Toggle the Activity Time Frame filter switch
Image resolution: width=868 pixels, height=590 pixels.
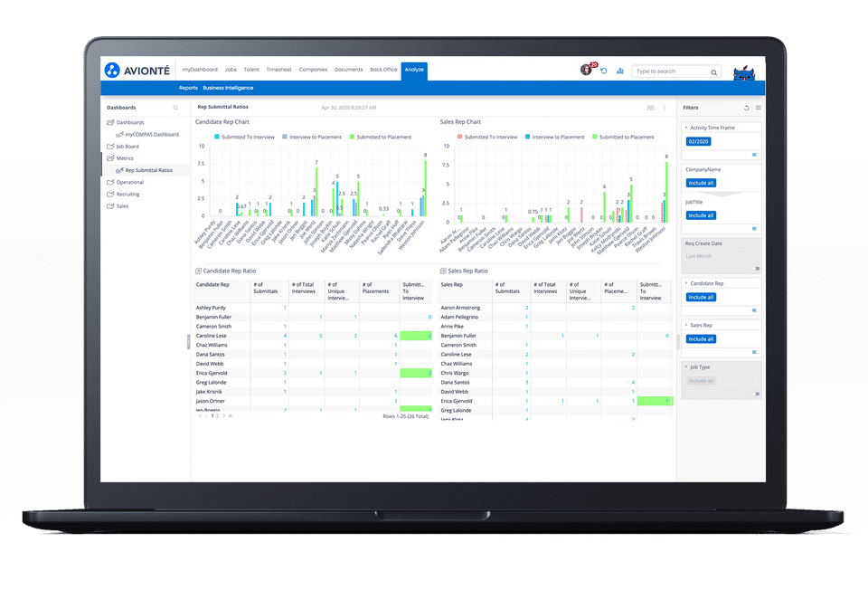[x=754, y=155]
